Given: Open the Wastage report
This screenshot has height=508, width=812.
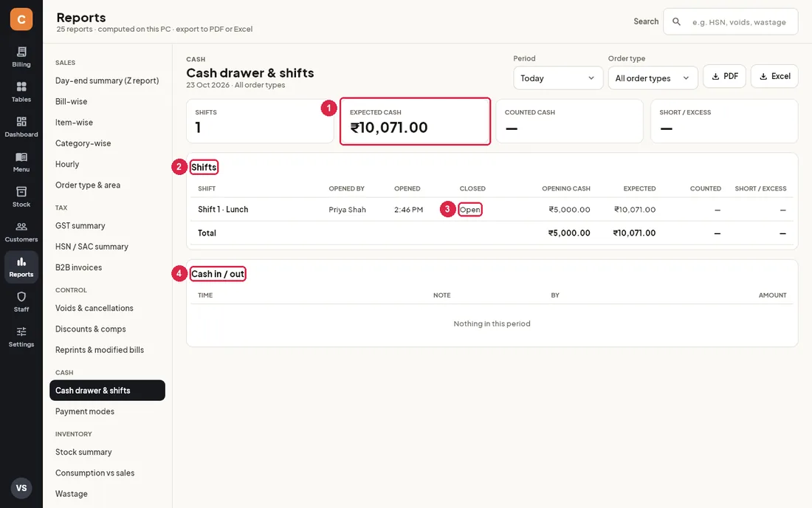Looking at the screenshot, I should (107, 493).
